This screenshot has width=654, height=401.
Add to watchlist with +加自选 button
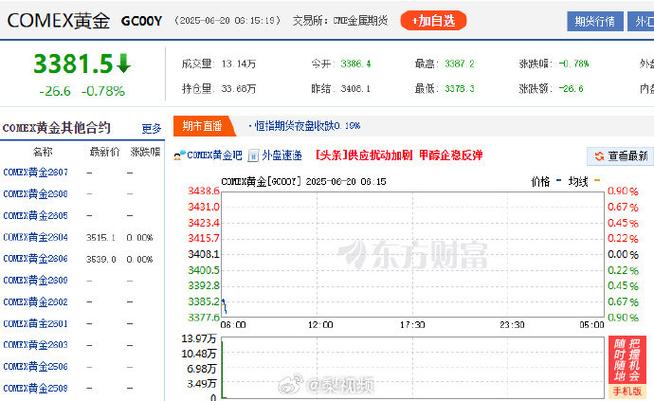pos(433,20)
